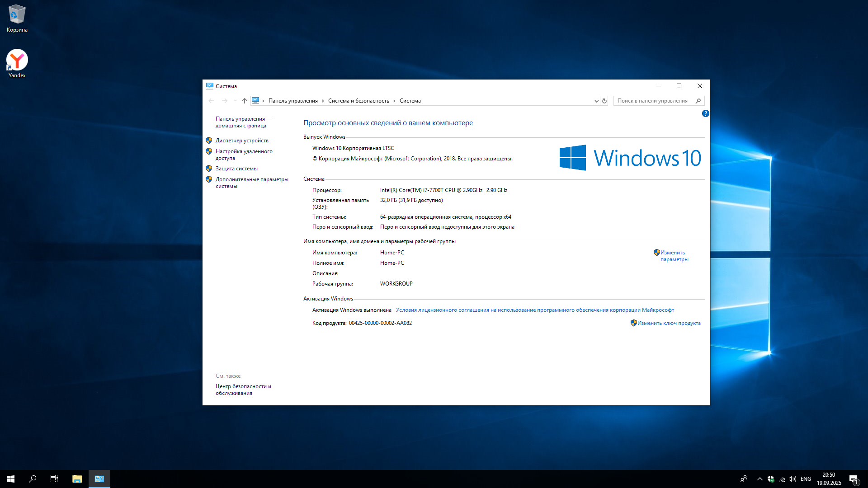Image resolution: width=868 pixels, height=488 pixels.
Task: Open Диспетчер устройств link
Action: pyautogui.click(x=242, y=141)
